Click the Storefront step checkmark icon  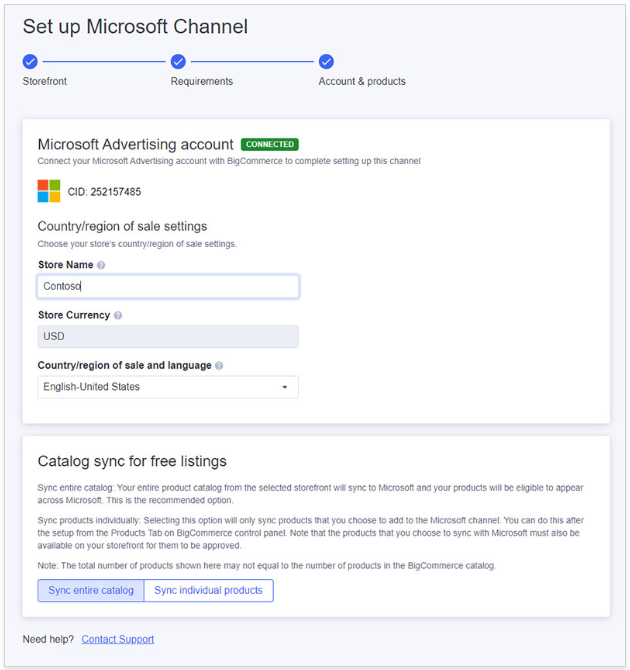pos(30,61)
